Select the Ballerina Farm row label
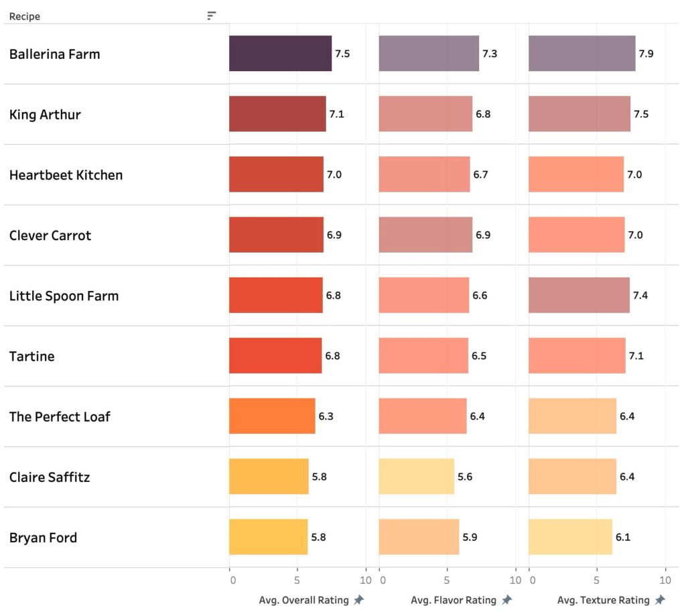The height and width of the screenshot is (616, 686). 55,54
